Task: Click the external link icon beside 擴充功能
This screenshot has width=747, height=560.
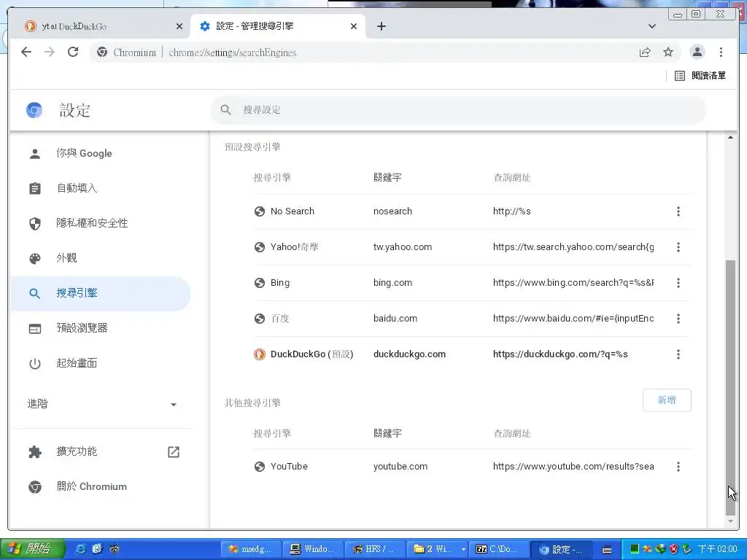Action: 174,452
